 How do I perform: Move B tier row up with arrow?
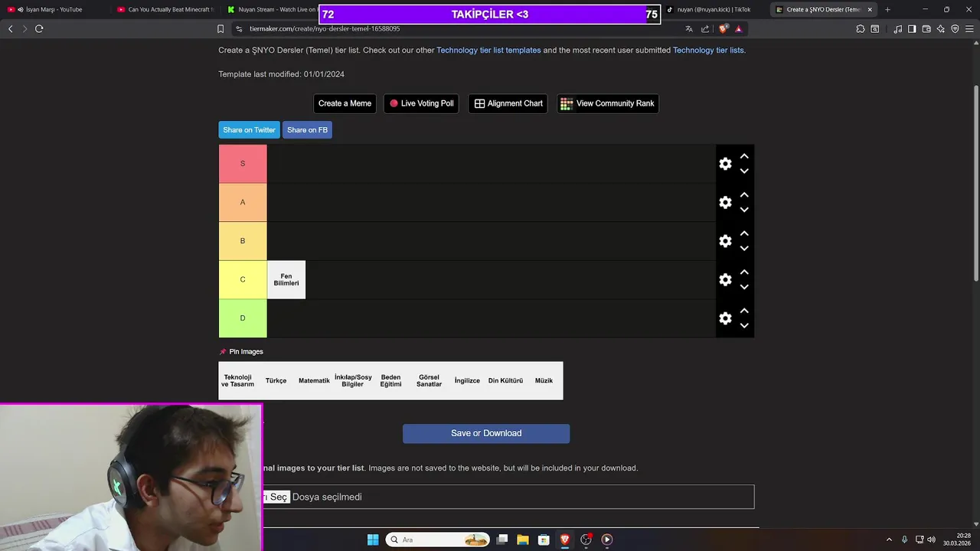744,233
